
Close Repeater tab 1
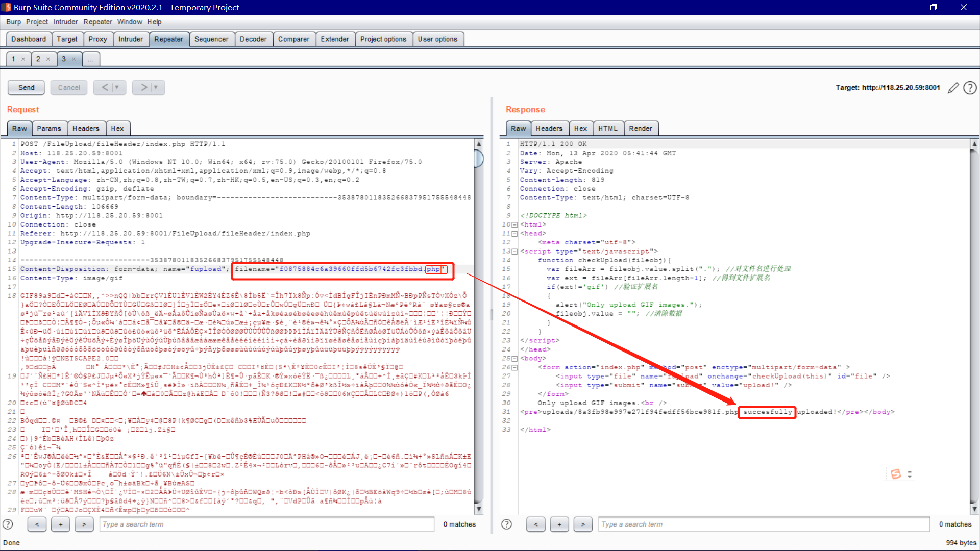click(23, 59)
